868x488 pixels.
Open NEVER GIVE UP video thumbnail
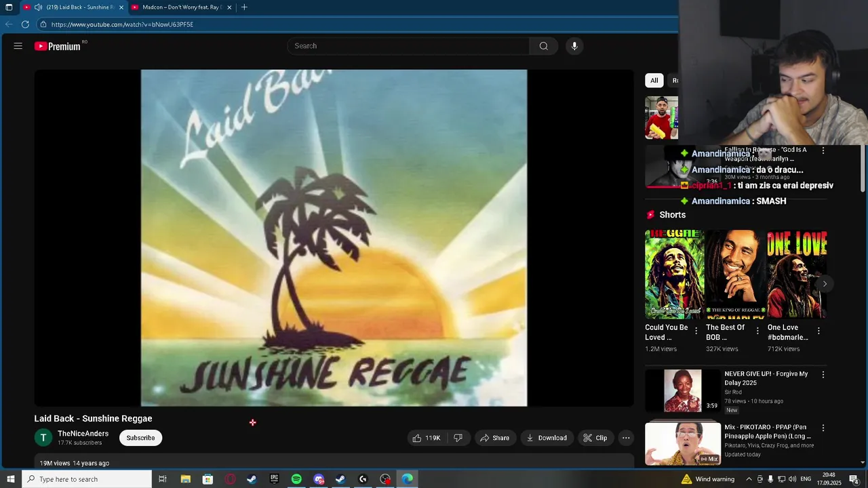[683, 390]
